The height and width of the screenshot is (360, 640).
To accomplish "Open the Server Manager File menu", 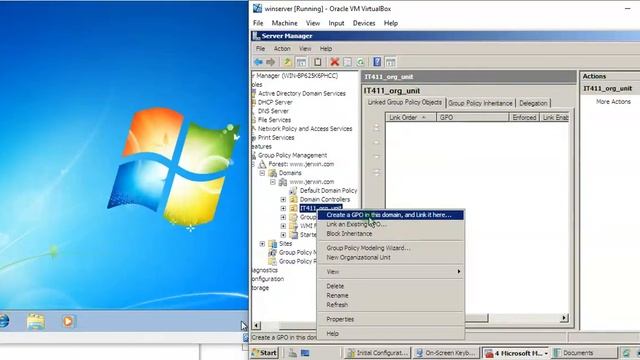I will (260, 49).
